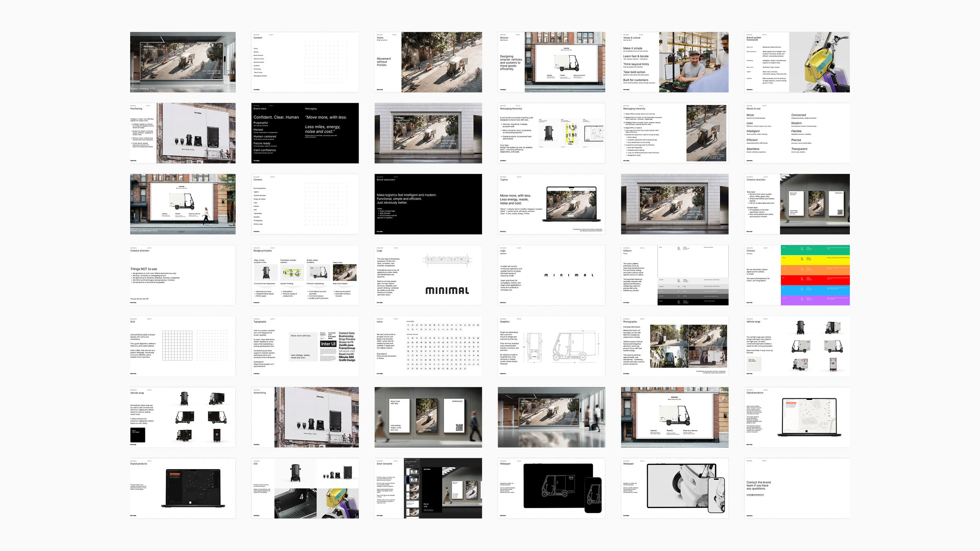This screenshot has width=980, height=551.
Task: Open the black Vehicle wrap slide
Action: 183,417
